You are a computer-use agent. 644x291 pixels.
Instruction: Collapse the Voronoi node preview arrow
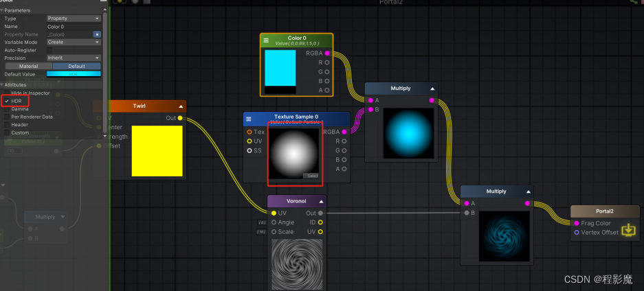click(321, 201)
